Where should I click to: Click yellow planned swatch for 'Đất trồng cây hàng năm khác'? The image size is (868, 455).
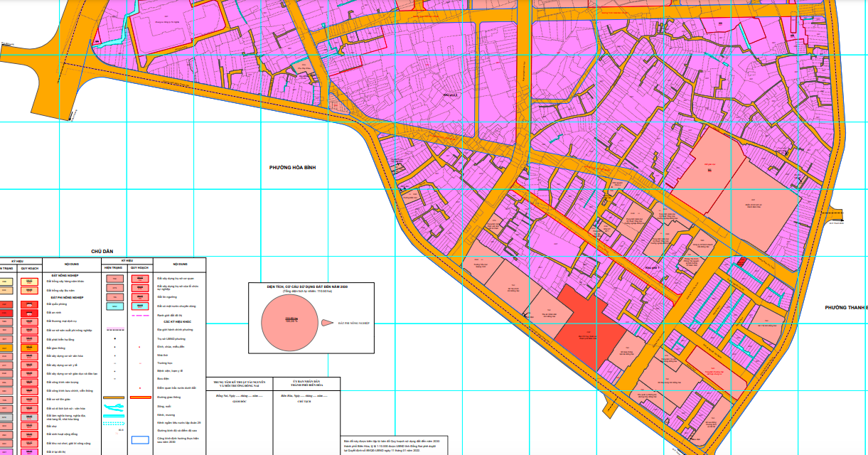pyautogui.click(x=29, y=281)
